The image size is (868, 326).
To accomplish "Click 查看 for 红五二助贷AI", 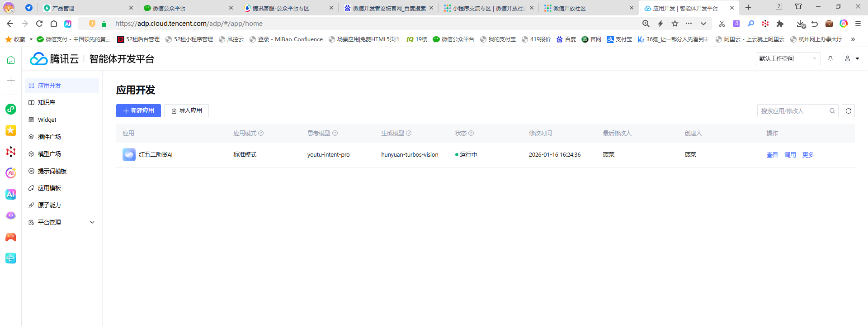I will point(772,155).
